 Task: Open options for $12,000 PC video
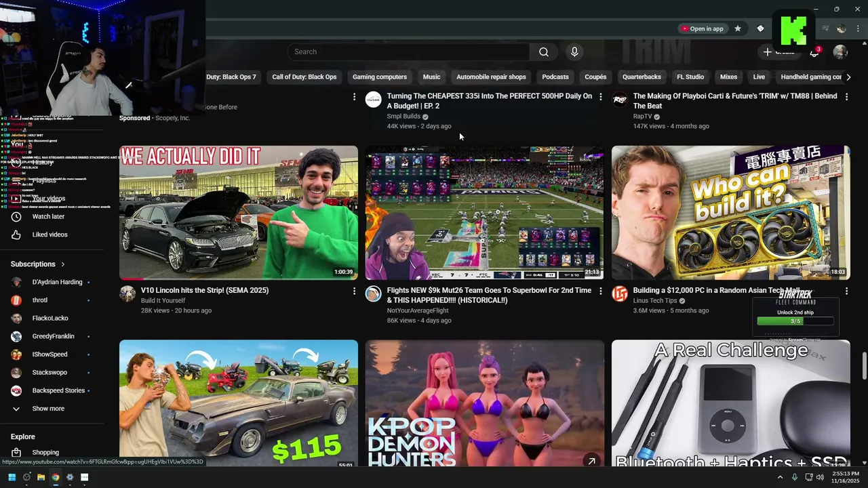(x=846, y=291)
